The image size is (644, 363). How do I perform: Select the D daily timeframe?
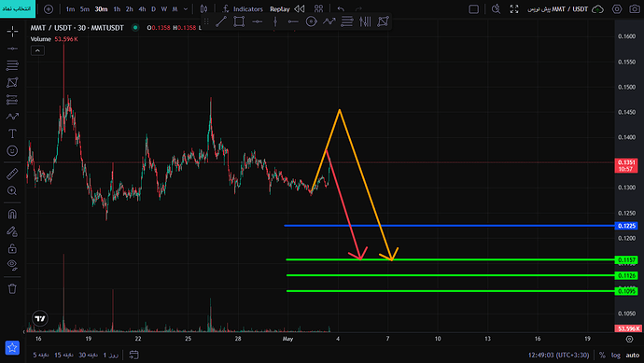tap(154, 9)
